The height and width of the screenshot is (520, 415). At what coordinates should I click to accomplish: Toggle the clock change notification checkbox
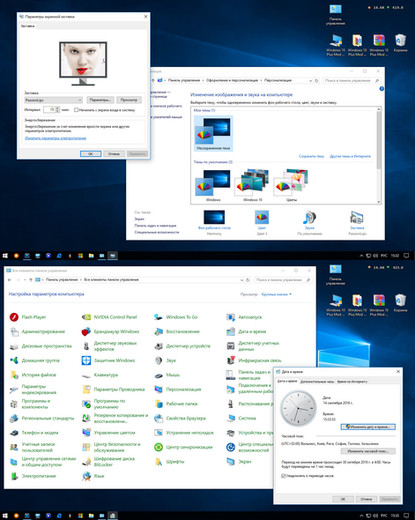click(x=284, y=476)
